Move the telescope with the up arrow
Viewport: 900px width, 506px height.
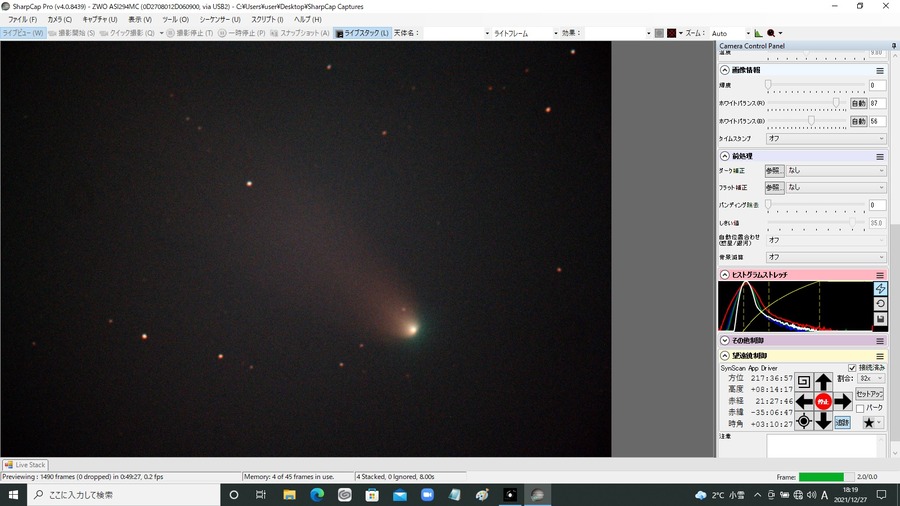[823, 382]
